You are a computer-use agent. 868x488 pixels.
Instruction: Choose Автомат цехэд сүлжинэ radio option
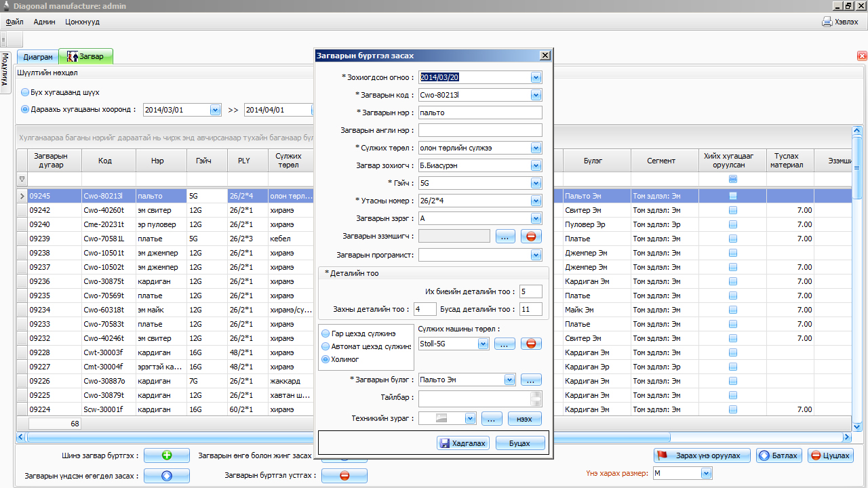pos(325,346)
